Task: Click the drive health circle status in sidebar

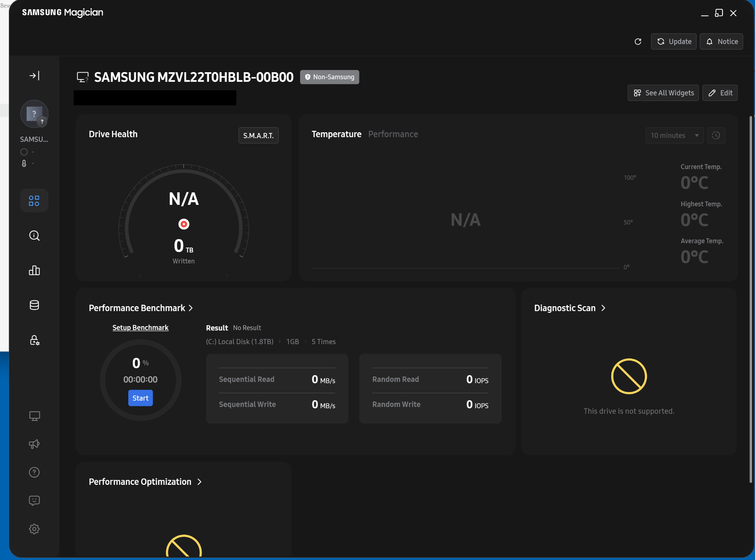Action: point(24,152)
